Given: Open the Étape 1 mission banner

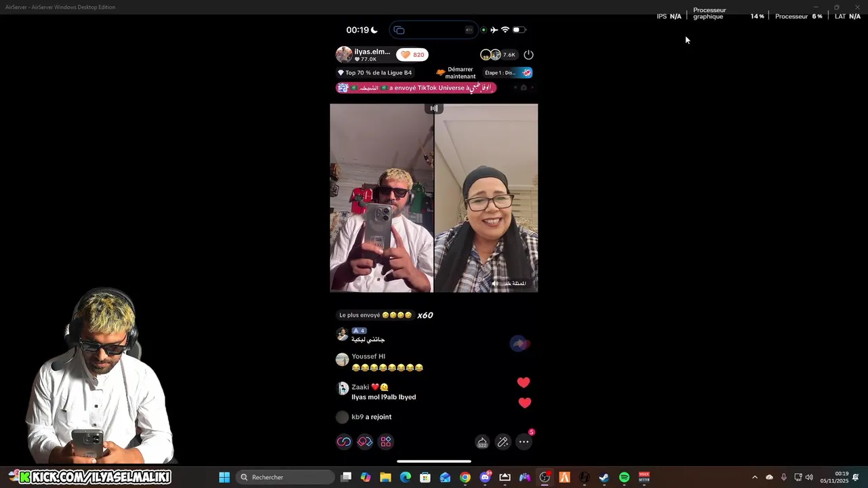Looking at the screenshot, I should pos(508,73).
